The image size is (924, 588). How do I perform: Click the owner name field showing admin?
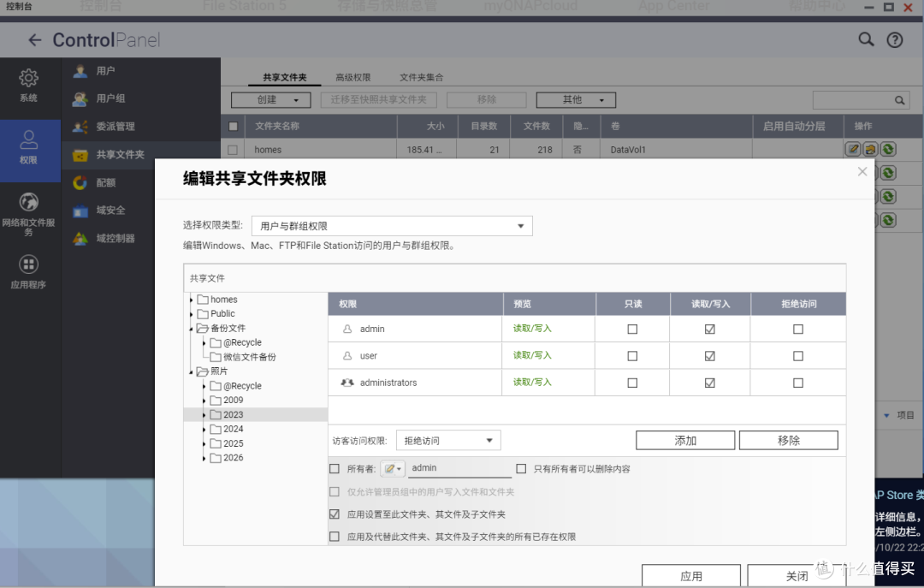tap(460, 468)
